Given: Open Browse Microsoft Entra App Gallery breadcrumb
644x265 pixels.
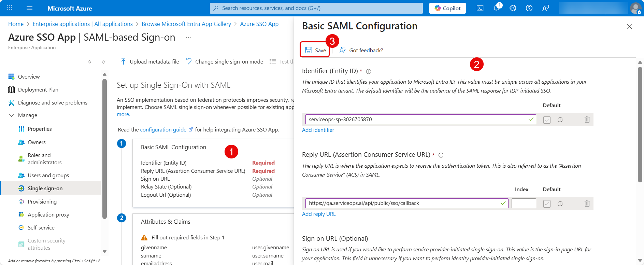Looking at the screenshot, I should (186, 24).
